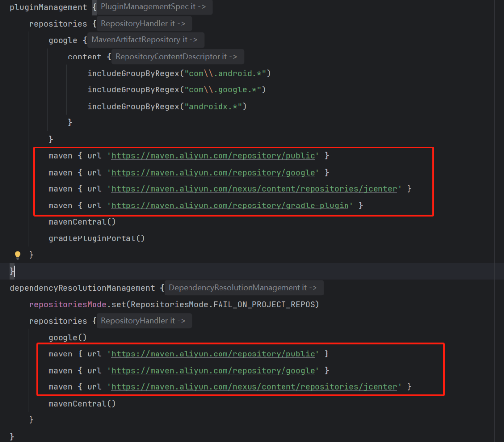Open the jcenter URL under dependencyResolutionManagement
Screen dimensions: 504x442
click(254, 387)
